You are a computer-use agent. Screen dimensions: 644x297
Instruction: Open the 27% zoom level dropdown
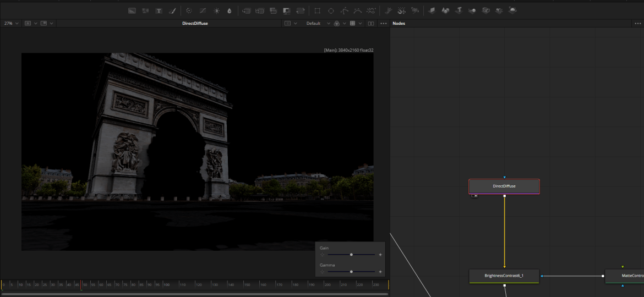pyautogui.click(x=11, y=24)
